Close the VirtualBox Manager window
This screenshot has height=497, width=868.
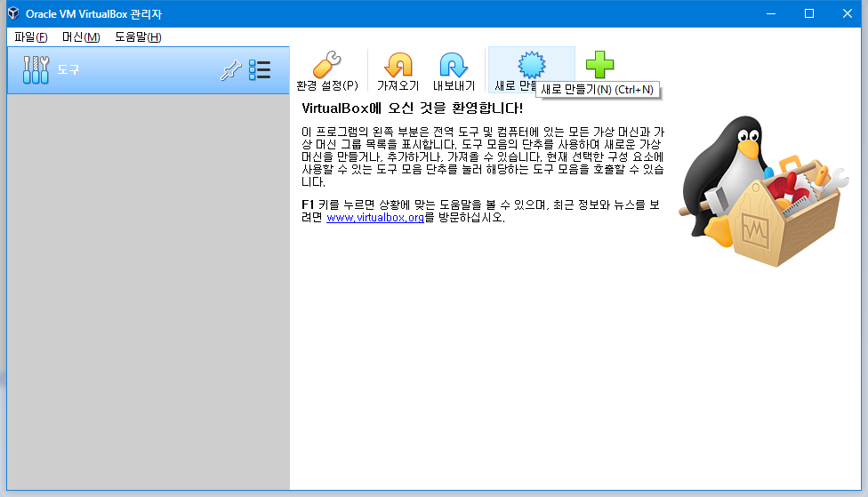848,13
